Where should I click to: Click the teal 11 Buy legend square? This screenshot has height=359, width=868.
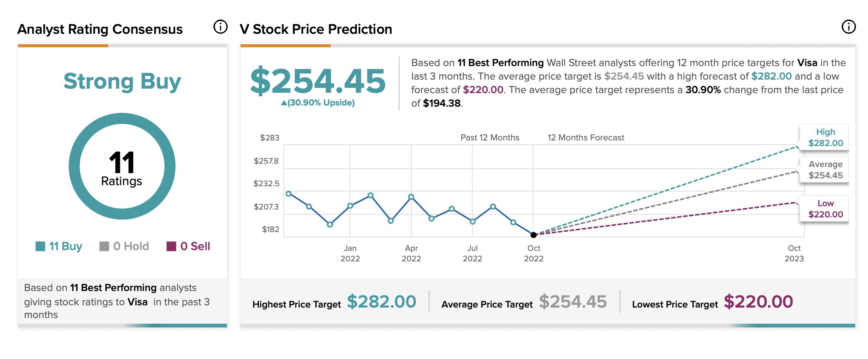[40, 246]
